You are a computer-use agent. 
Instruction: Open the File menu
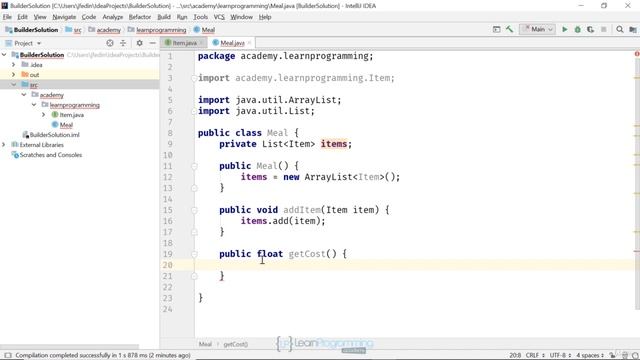pyautogui.click(x=7, y=17)
